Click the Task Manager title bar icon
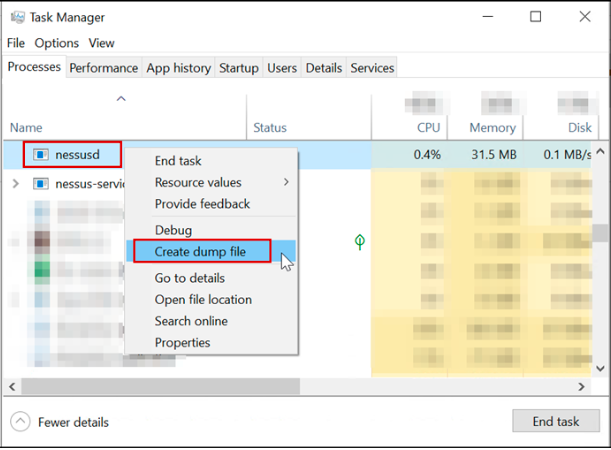Image resolution: width=611 pixels, height=450 pixels. (x=16, y=17)
